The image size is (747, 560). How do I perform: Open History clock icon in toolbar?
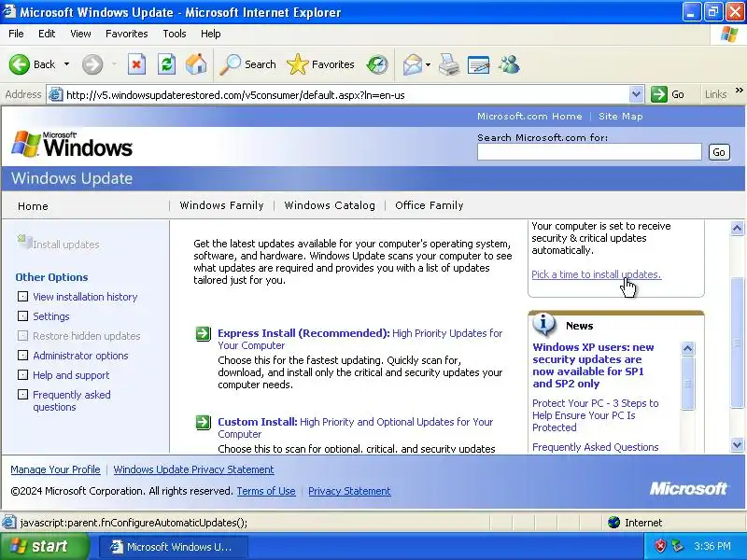pos(377,64)
